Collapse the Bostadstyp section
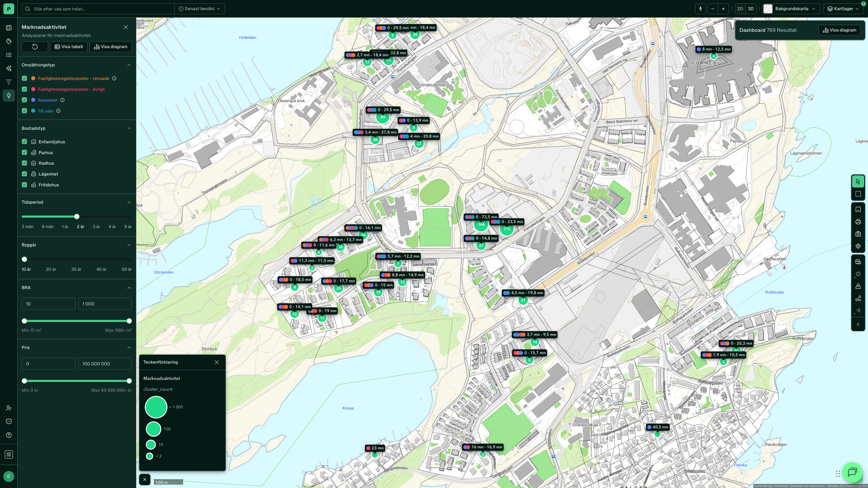 coord(129,128)
